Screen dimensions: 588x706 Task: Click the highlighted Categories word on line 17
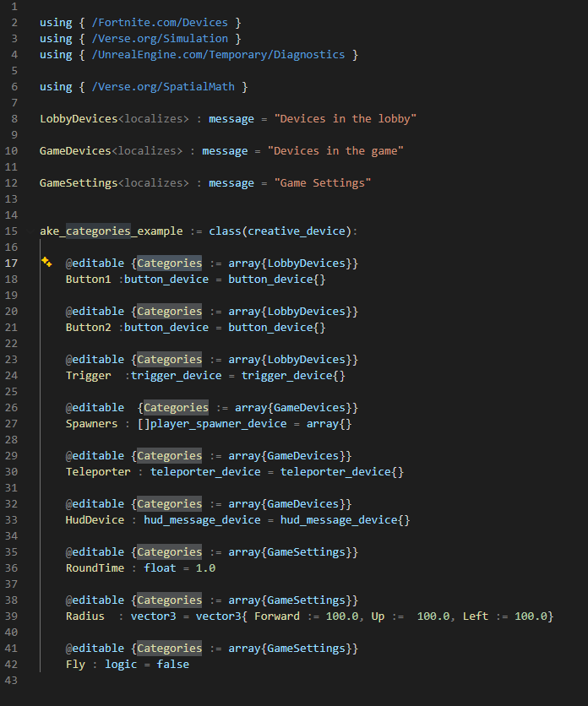pyautogui.click(x=170, y=263)
